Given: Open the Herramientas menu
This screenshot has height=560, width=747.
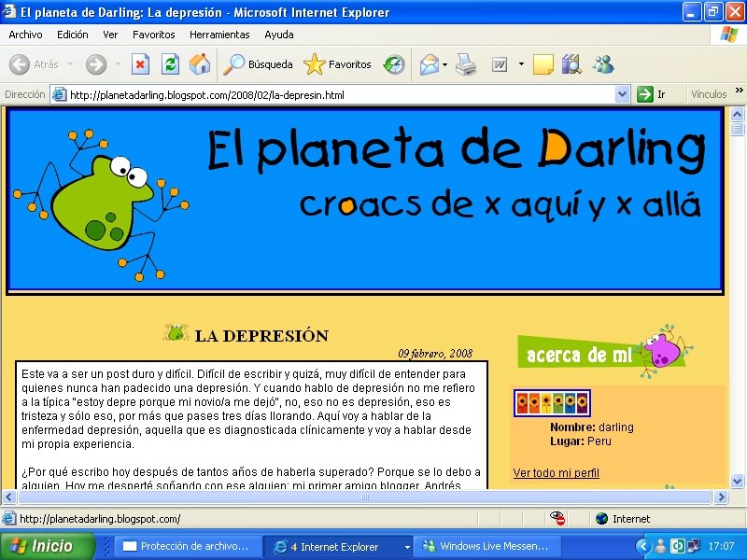Looking at the screenshot, I should click(219, 35).
